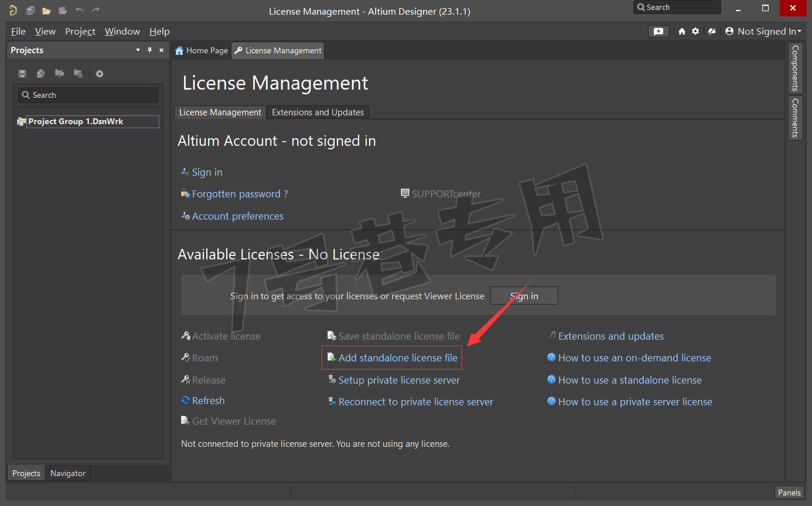Click the project folder with badge icon

coord(78,74)
